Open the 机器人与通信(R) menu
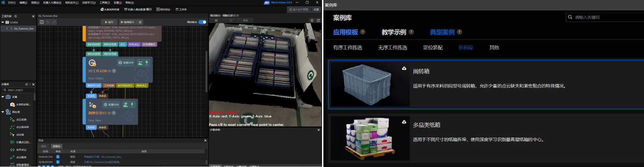The image size is (644, 167). pos(52,2)
